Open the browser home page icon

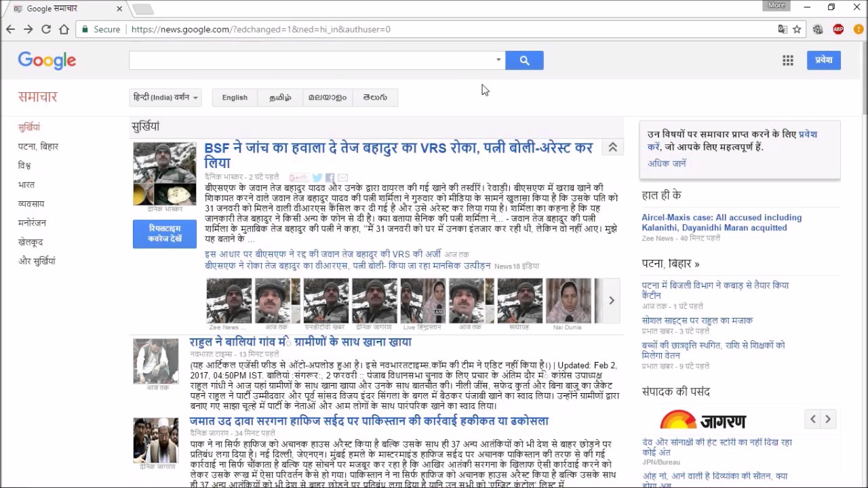(64, 29)
